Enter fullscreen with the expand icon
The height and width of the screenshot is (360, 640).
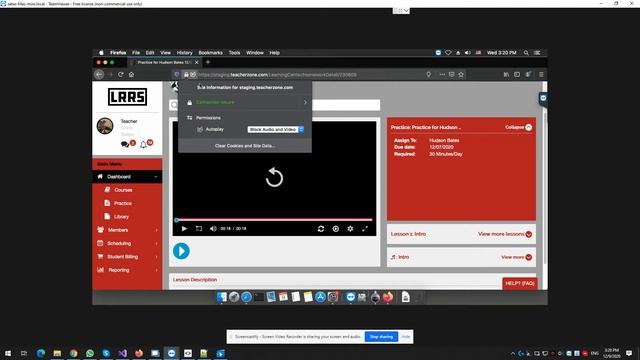click(x=365, y=229)
